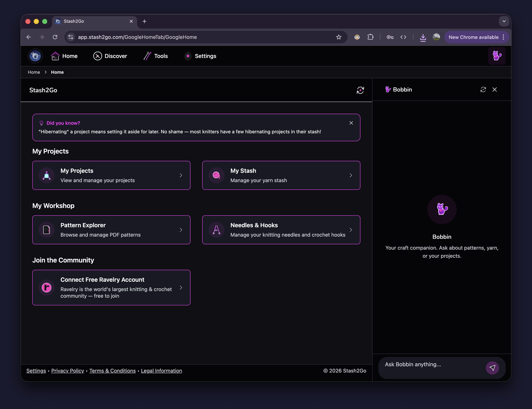Open Chrome extensions puzzle icon

[370, 37]
